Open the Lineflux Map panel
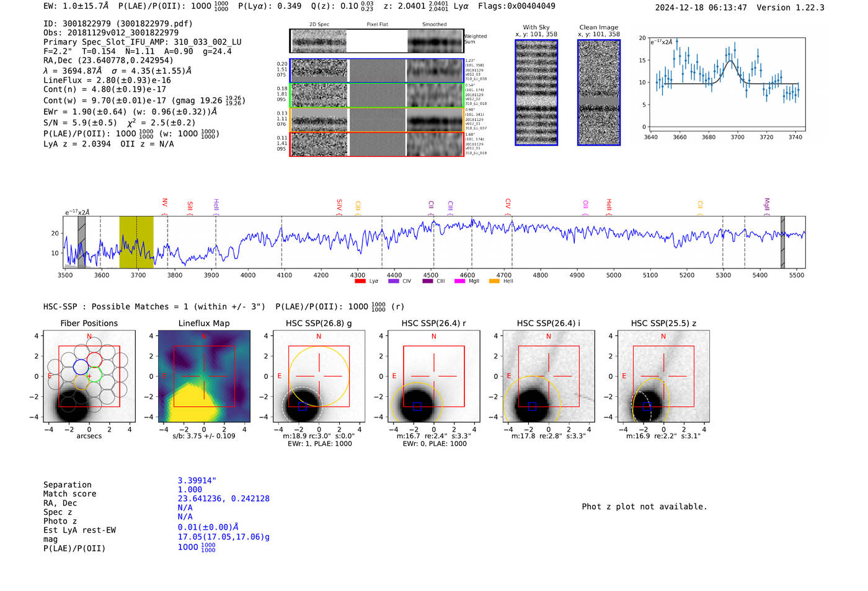868x591 pixels. pos(204,376)
